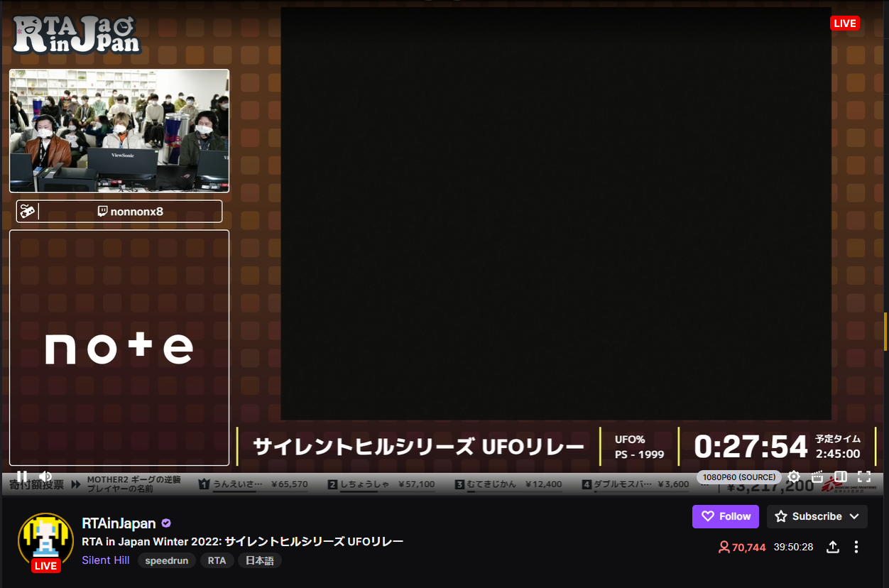Create a clip of the stream
Viewport: 889px width, 588px height.
[x=817, y=477]
